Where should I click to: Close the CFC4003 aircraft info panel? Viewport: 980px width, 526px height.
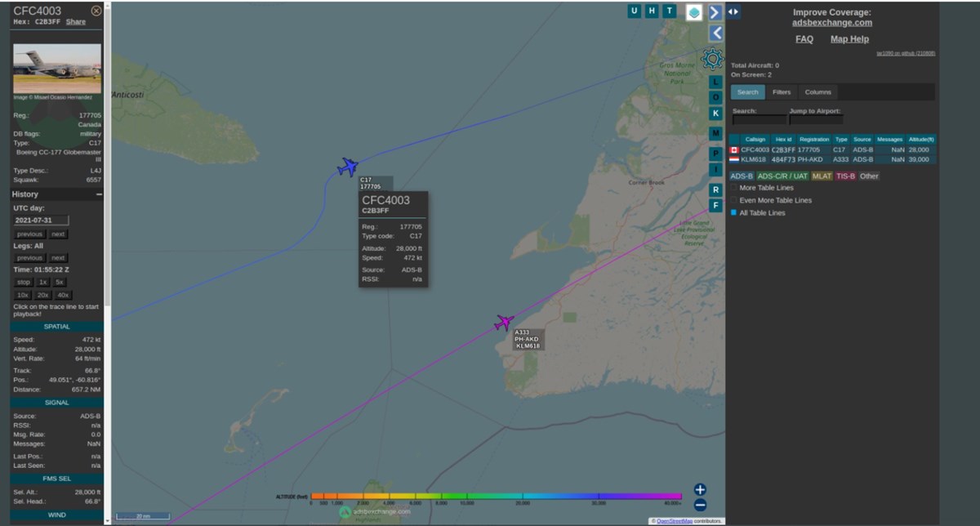click(96, 11)
